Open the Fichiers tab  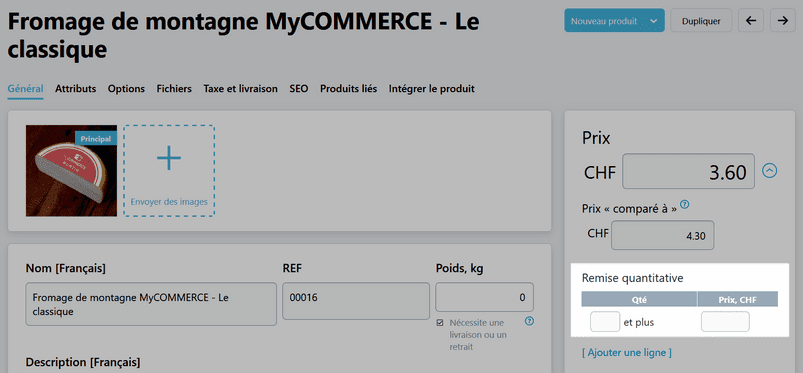(174, 89)
